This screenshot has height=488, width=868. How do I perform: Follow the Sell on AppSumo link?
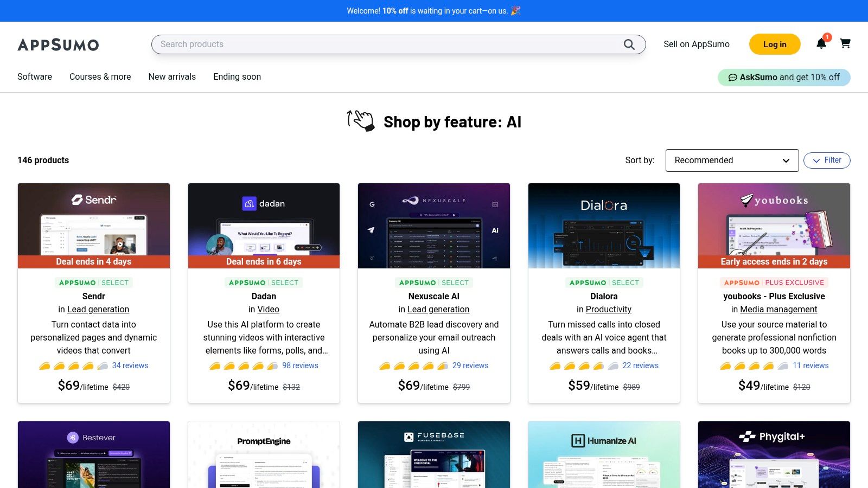click(x=696, y=44)
